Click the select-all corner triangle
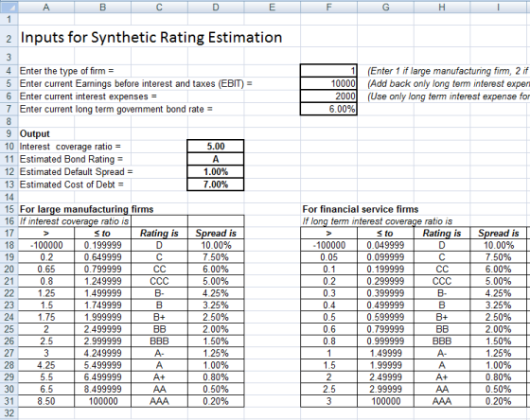Viewport: 530px width, 420px height. pyautogui.click(x=9, y=7)
